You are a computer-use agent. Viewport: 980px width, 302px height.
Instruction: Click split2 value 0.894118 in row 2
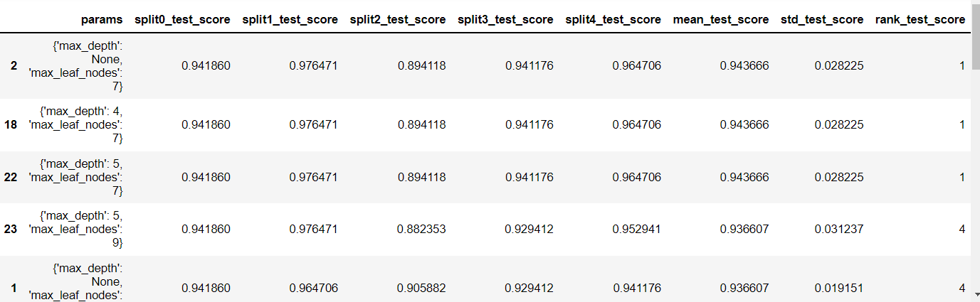click(422, 66)
